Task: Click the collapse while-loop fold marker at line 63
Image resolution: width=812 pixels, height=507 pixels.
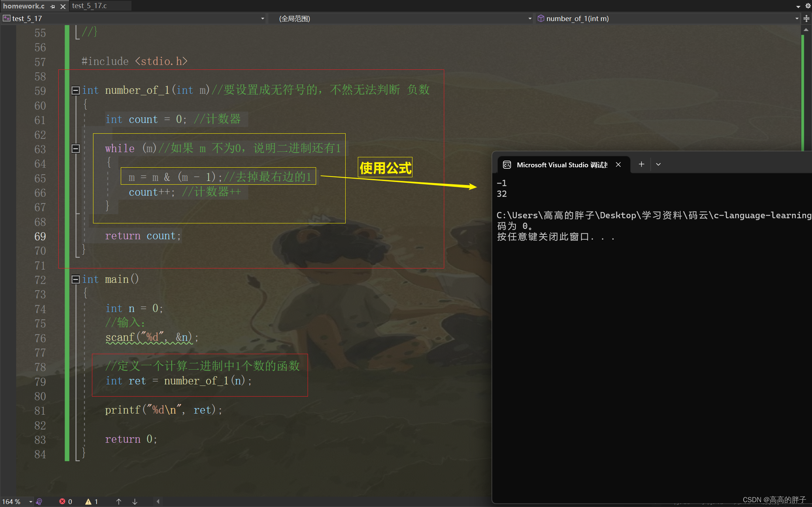Action: tap(75, 149)
